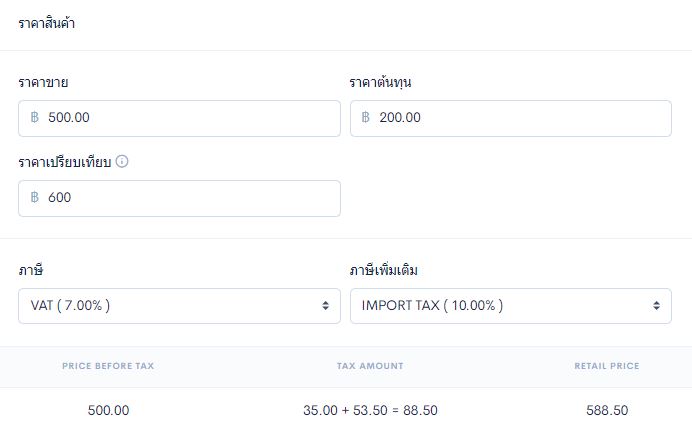The height and width of the screenshot is (432, 692).
Task: Click the PRICE BEFORE TAX column header
Action: point(108,366)
